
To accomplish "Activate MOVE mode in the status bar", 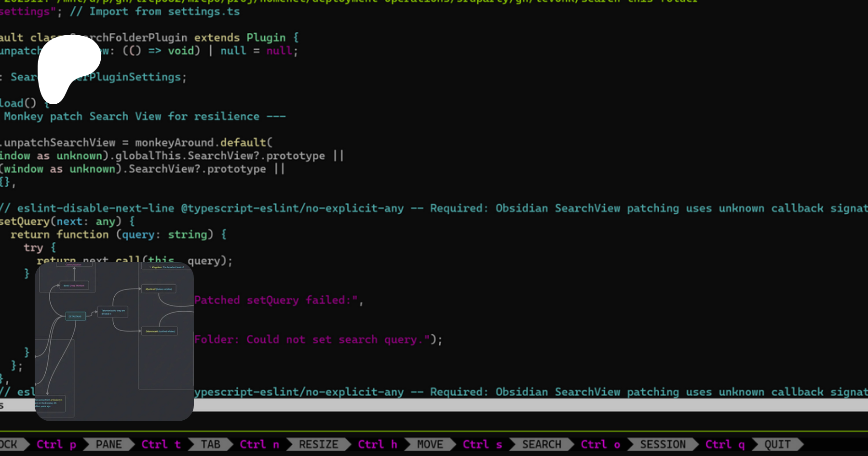I will [x=430, y=444].
